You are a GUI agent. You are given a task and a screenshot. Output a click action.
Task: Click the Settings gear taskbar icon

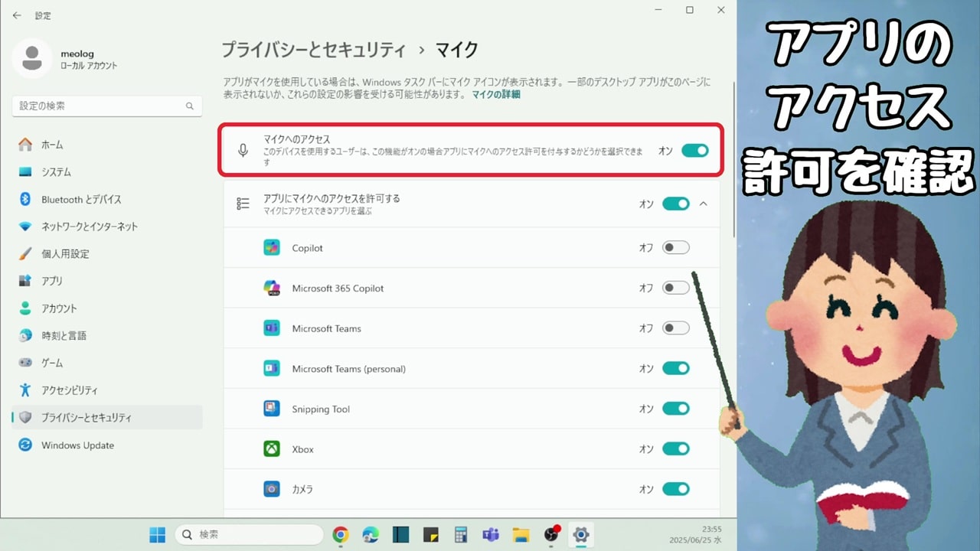coord(581,535)
